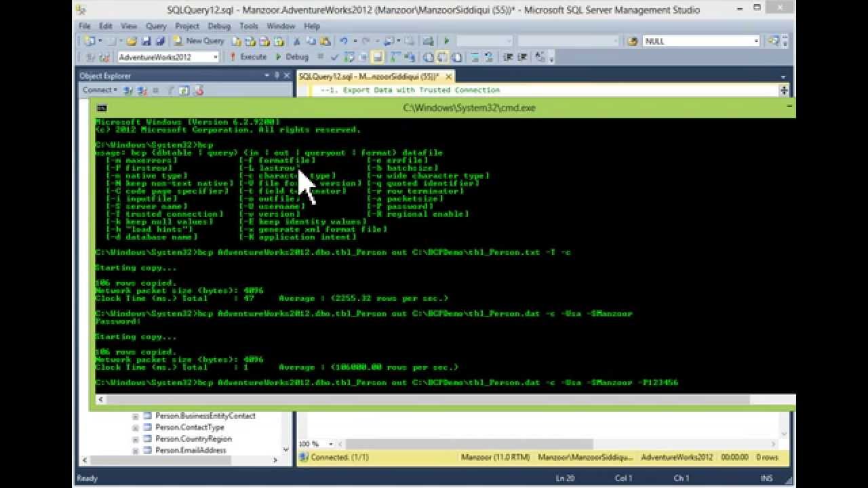Click the Uncomment Selected Lines icon
This screenshot has height=488, width=868.
[x=488, y=57]
